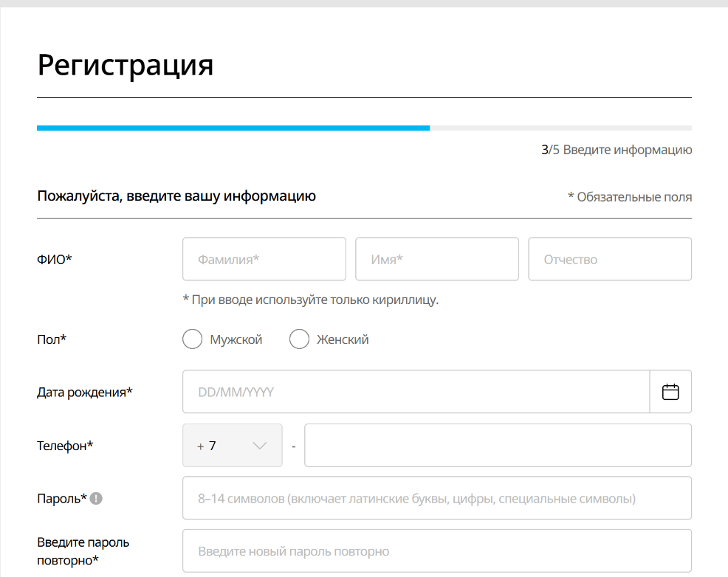Click the Введите новый пароль повторно field

pyautogui.click(x=437, y=551)
